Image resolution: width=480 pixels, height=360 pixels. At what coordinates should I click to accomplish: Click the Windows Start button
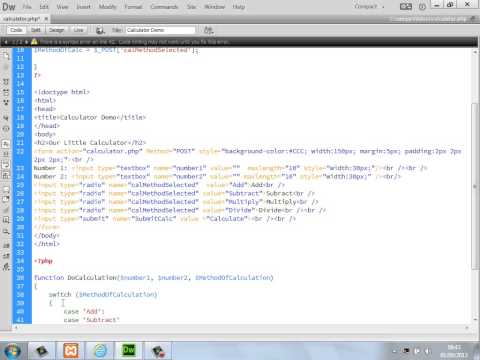(x=12, y=351)
